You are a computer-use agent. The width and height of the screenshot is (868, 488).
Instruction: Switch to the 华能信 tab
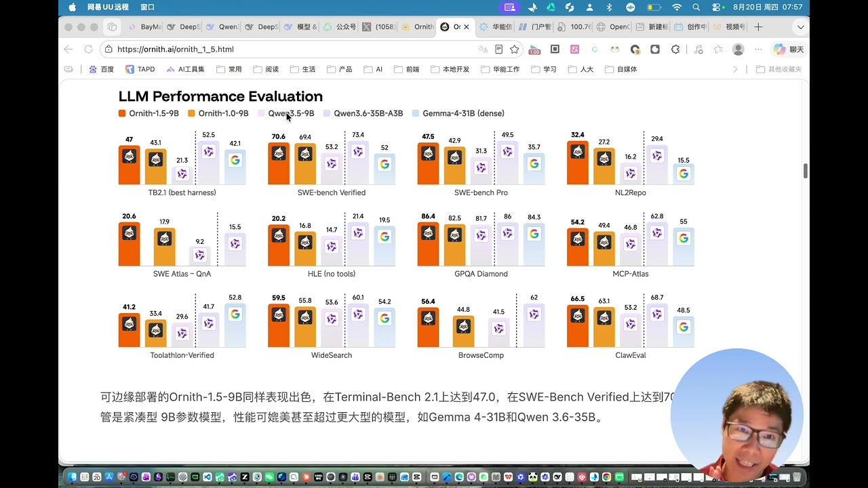click(496, 27)
